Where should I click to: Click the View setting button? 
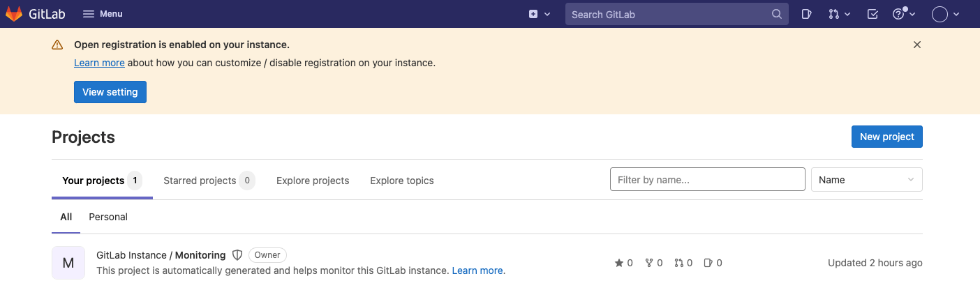click(x=110, y=92)
